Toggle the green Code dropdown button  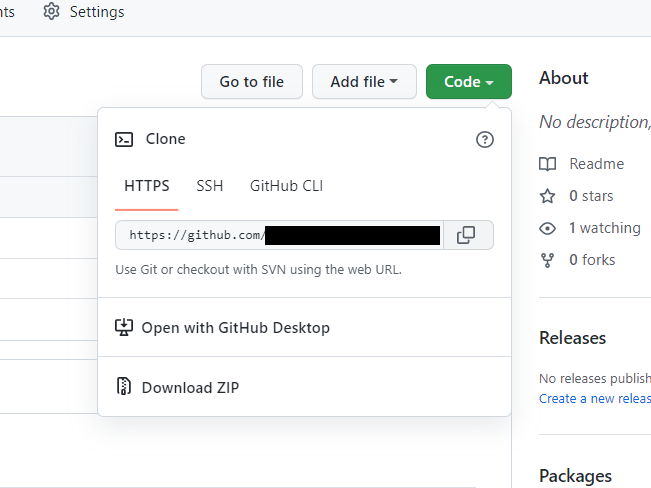469,81
